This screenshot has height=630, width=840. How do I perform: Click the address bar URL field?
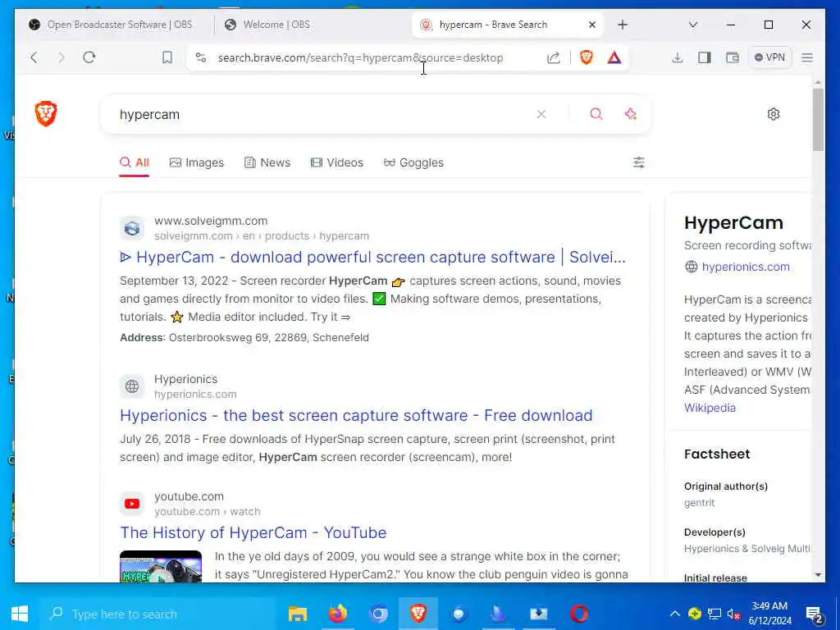[360, 57]
